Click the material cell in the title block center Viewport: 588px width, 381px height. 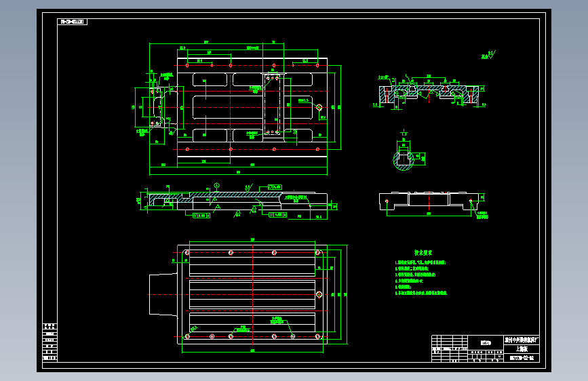pyautogui.click(x=486, y=343)
